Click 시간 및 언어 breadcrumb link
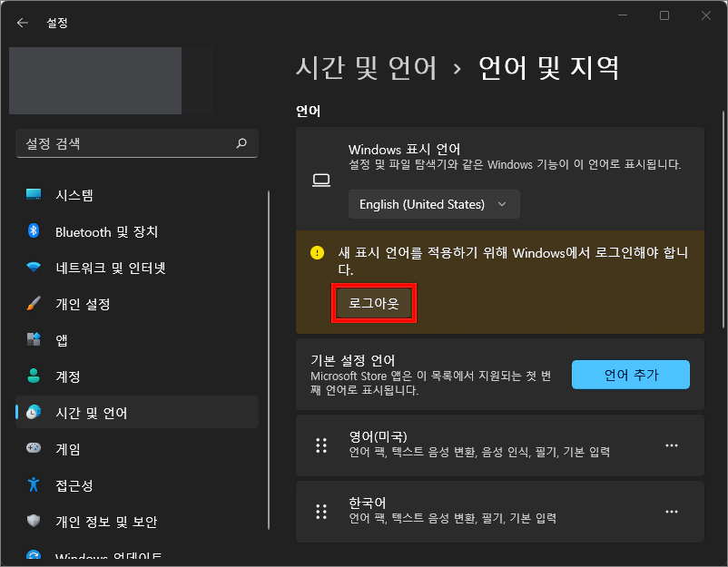The height and width of the screenshot is (567, 728). (366, 68)
